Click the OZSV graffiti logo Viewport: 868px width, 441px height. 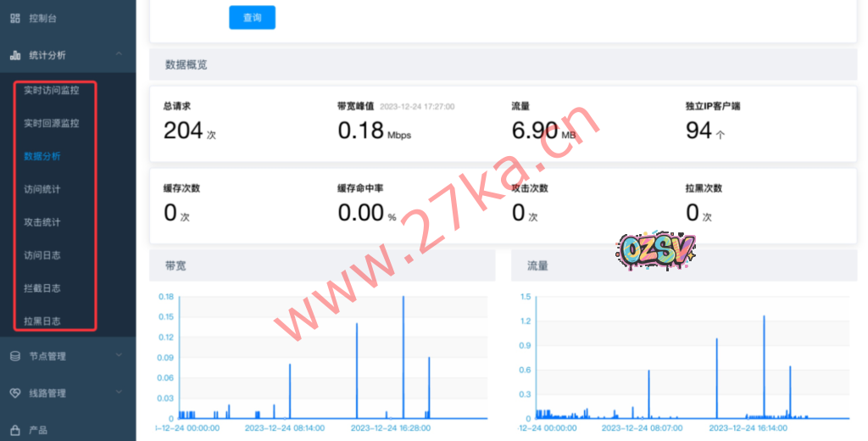656,248
